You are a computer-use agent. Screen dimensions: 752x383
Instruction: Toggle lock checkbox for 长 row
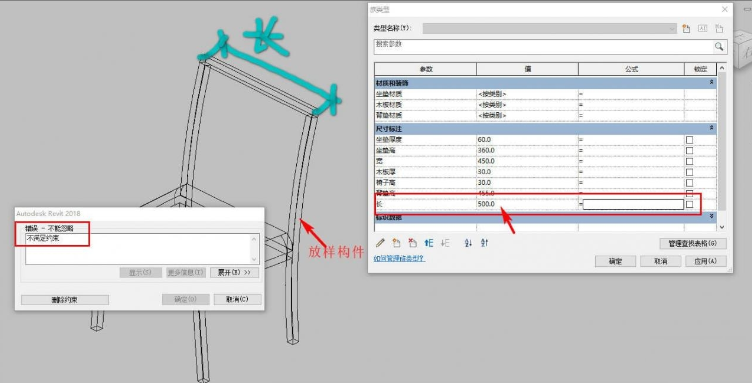[x=689, y=204]
